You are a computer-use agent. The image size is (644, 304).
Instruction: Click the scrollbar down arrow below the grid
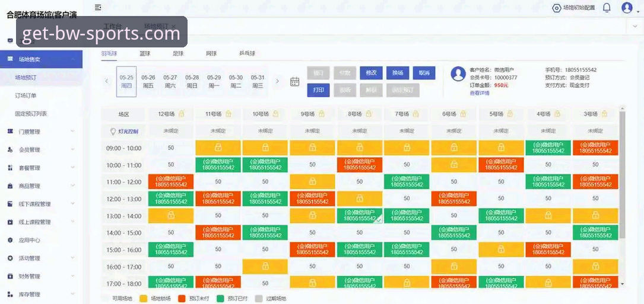coord(622,283)
